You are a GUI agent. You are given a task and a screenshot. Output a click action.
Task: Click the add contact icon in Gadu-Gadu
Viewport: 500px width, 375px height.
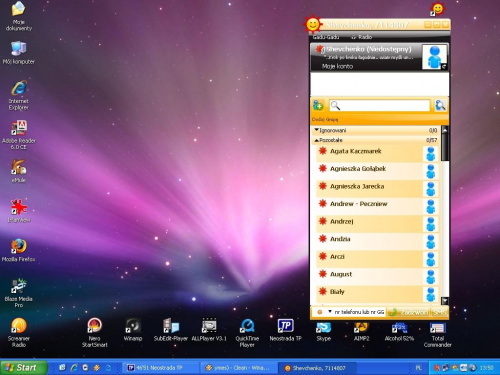[x=318, y=106]
